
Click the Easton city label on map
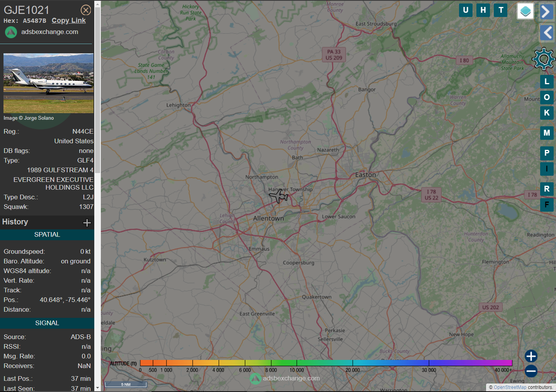pos(366,175)
